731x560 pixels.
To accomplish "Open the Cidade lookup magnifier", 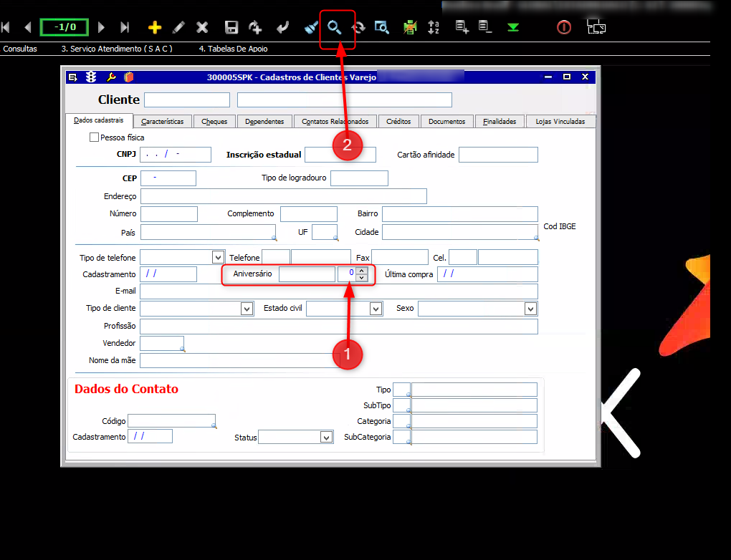I will click(536, 238).
